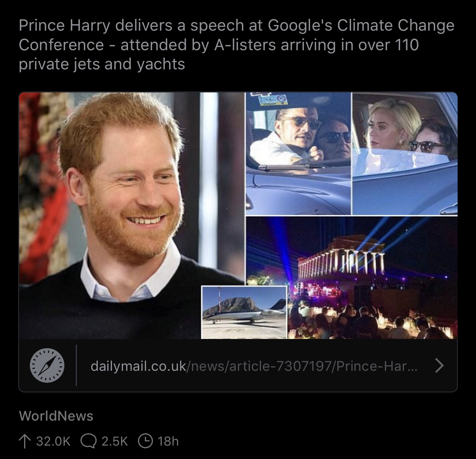Click the man in sunglasses car photo
Viewport: 476px width, 459px height.
tap(298, 153)
